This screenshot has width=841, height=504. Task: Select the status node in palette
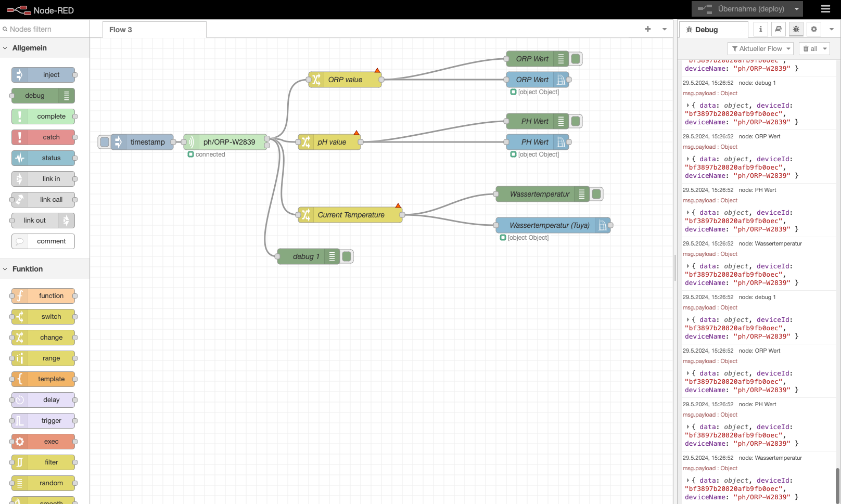43,158
